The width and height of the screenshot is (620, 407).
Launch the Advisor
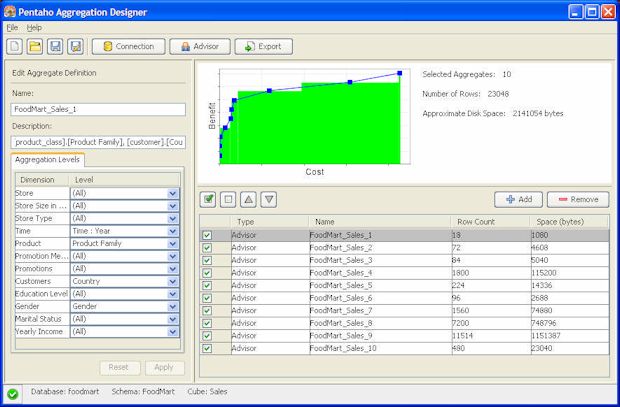pyautogui.click(x=200, y=47)
